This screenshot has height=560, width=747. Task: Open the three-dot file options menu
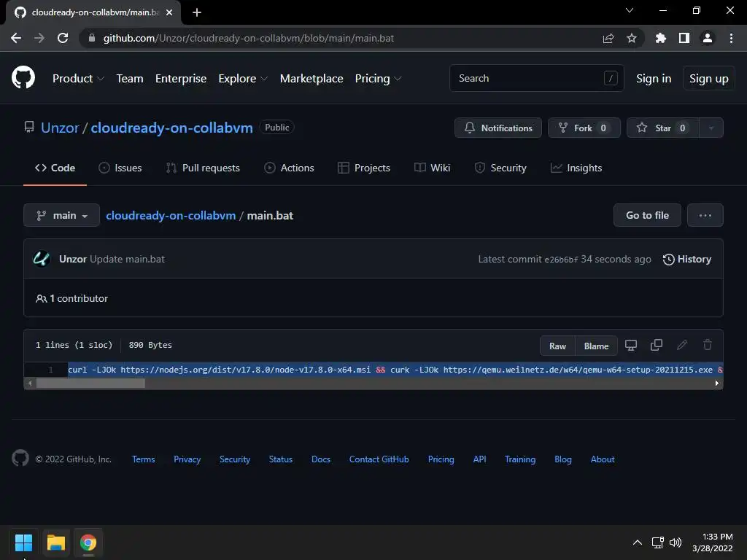[x=705, y=215]
